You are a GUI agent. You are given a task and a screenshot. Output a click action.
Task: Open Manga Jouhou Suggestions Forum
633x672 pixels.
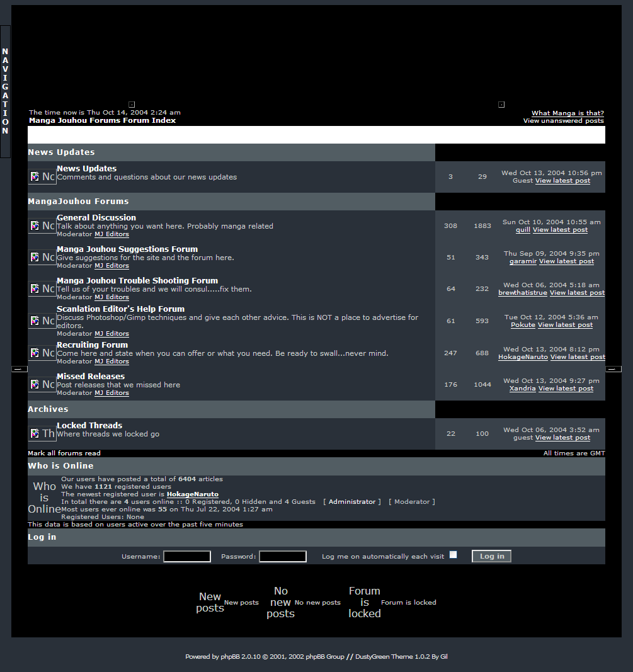(x=127, y=249)
